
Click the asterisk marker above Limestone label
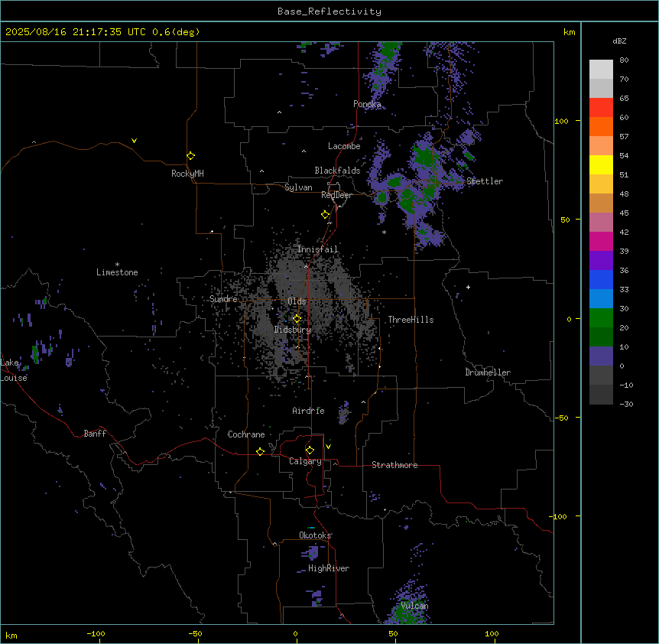(x=117, y=264)
